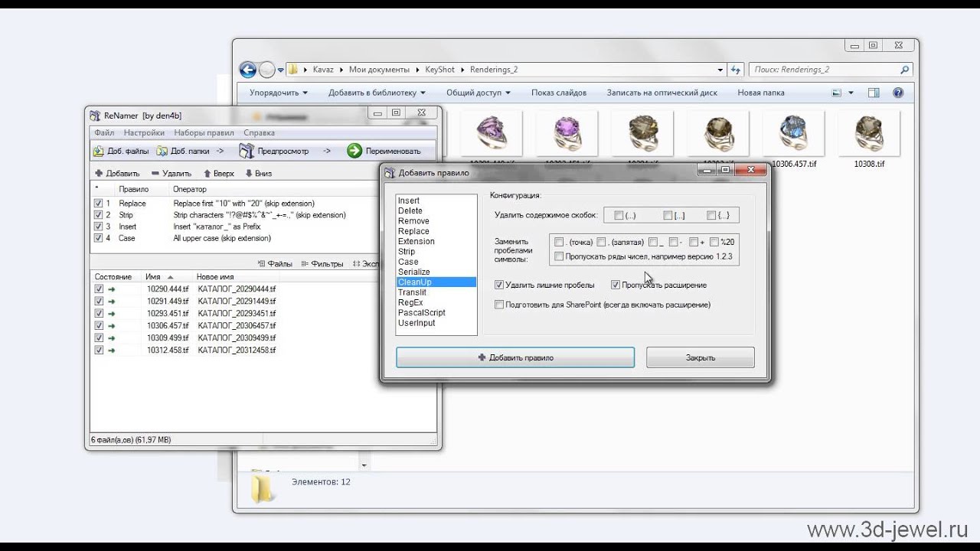
Task: Open the Общий доступ dropdown
Action: click(x=479, y=93)
